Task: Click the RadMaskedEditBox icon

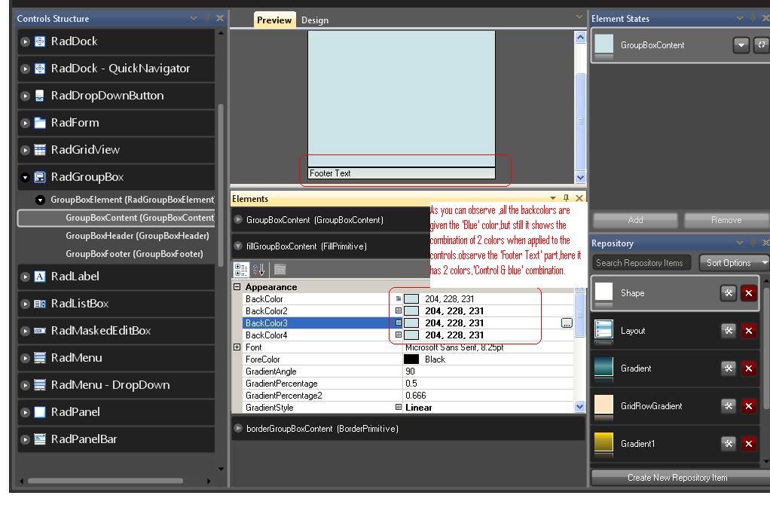Action: pos(40,331)
